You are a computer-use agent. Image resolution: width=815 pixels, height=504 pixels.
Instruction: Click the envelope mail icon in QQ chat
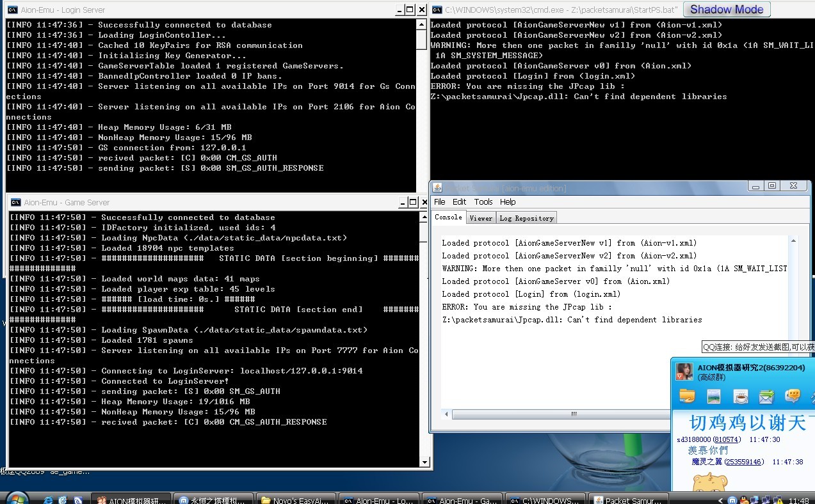point(766,396)
